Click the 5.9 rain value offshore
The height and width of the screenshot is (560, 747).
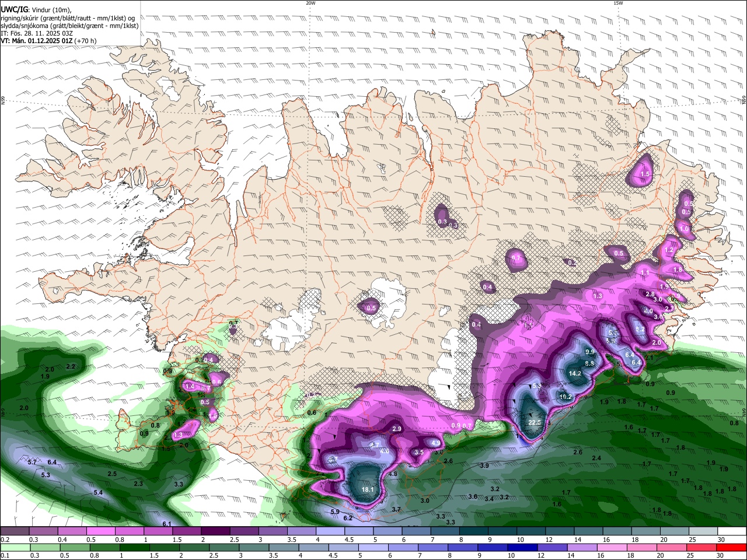pyautogui.click(x=335, y=512)
